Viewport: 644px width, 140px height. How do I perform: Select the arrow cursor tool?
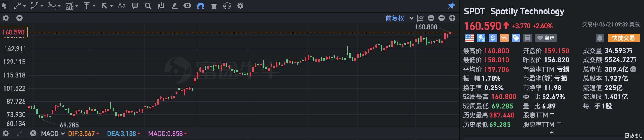coord(4,6)
